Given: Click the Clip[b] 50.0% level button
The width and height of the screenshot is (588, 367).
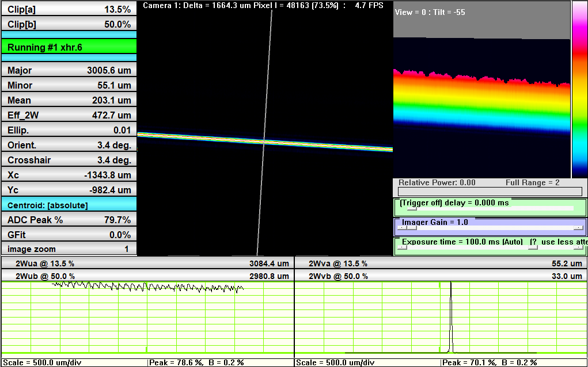Looking at the screenshot, I should pos(69,24).
